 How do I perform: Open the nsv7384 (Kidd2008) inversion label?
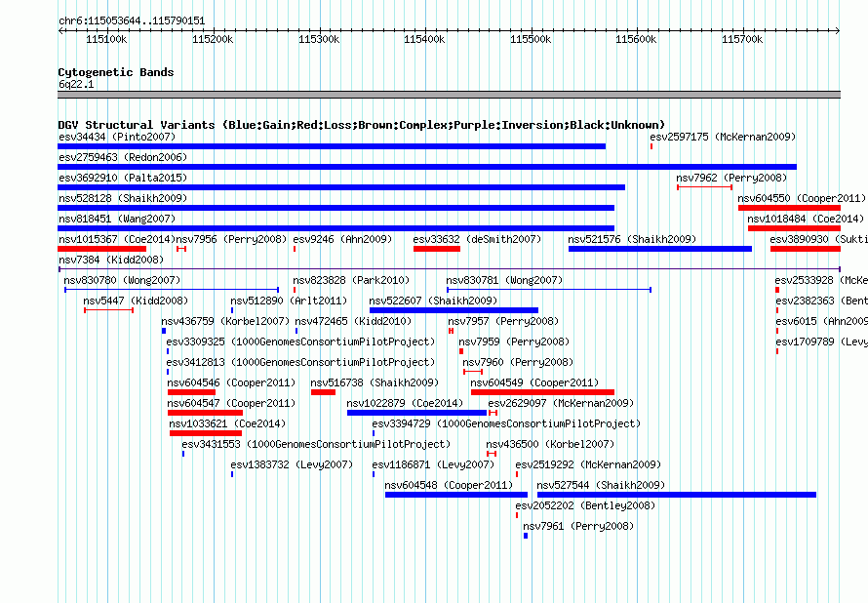111,260
